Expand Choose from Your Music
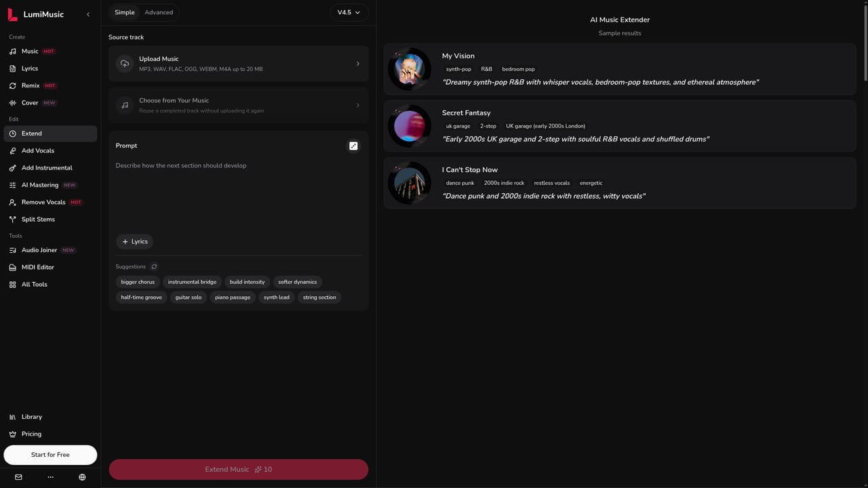 coord(239,105)
